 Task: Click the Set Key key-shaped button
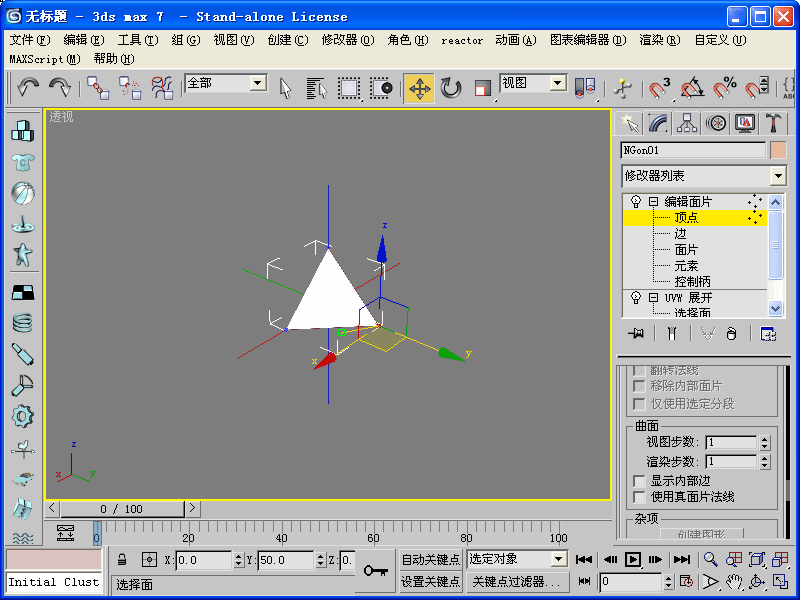click(376, 570)
